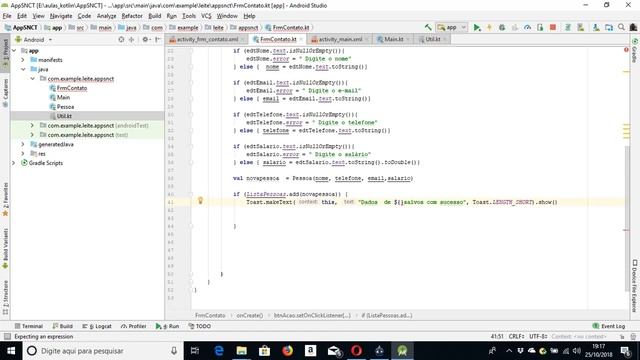Click the editor vertical scrollbar
The width and height of the screenshot is (640, 360).
627,218
